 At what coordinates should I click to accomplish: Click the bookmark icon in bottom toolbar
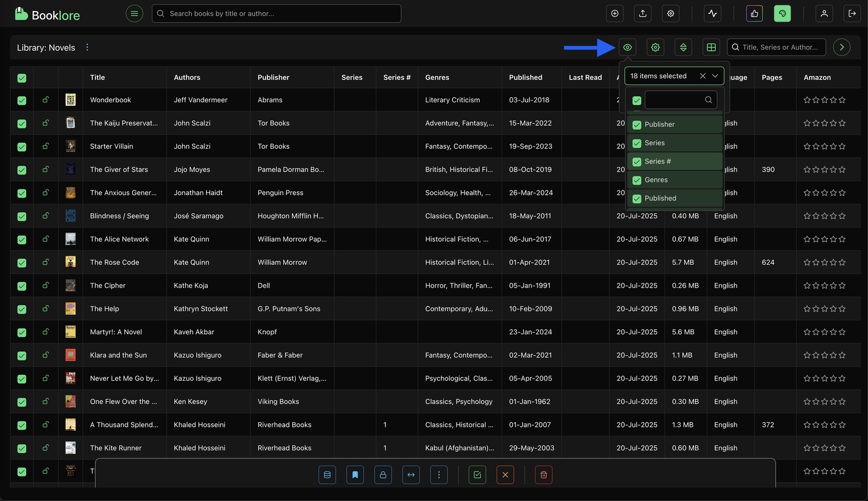(355, 475)
